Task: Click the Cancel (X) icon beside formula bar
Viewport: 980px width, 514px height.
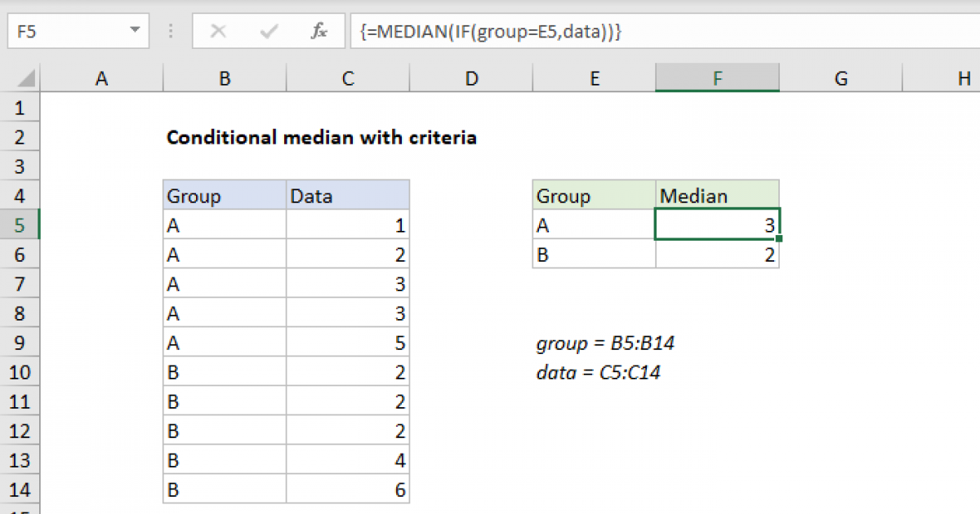Action: click(x=218, y=31)
